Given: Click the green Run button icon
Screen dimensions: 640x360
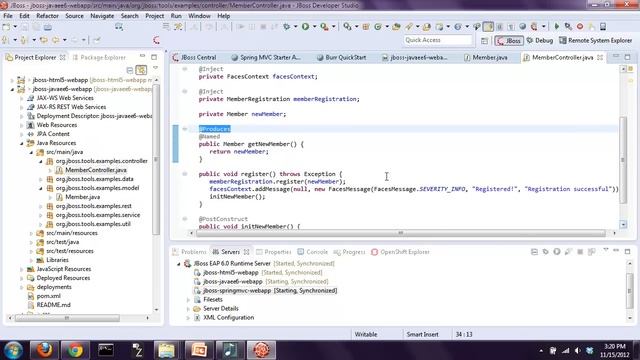Looking at the screenshot, I should [x=305, y=27].
